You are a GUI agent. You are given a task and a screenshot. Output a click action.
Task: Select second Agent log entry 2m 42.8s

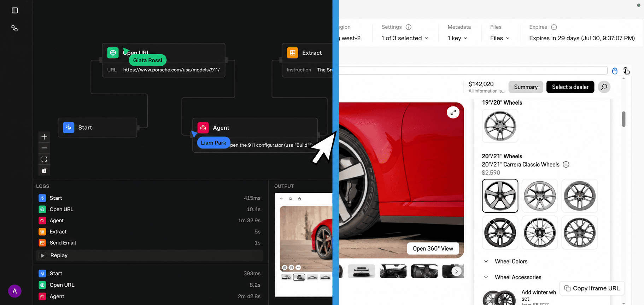[x=150, y=297]
